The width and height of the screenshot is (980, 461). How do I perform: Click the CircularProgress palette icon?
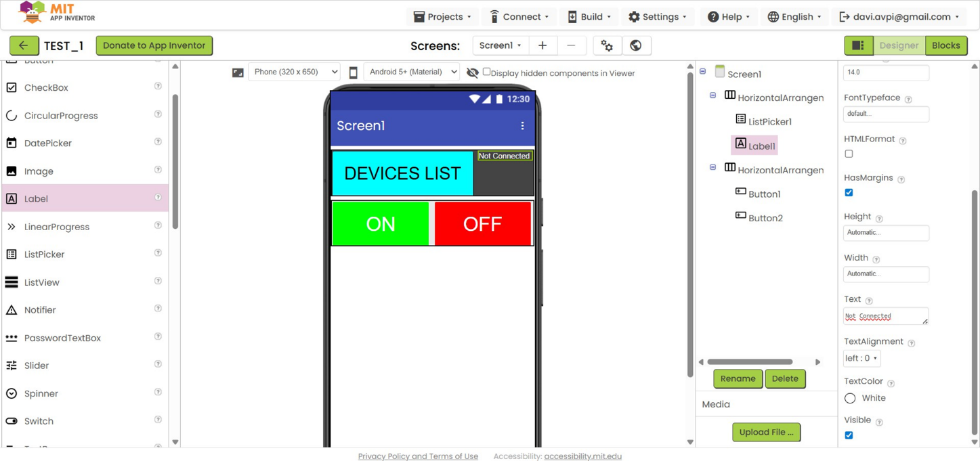pos(12,116)
